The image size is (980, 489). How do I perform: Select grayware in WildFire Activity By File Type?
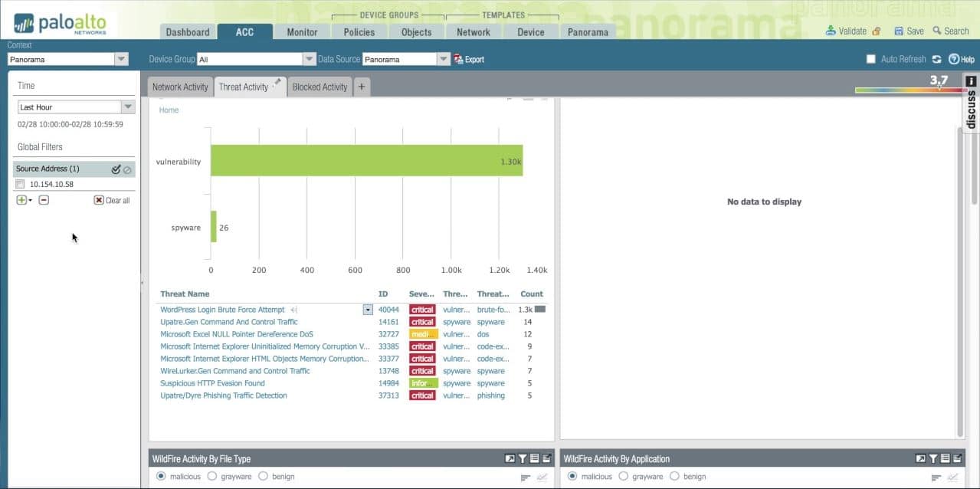pos(211,476)
